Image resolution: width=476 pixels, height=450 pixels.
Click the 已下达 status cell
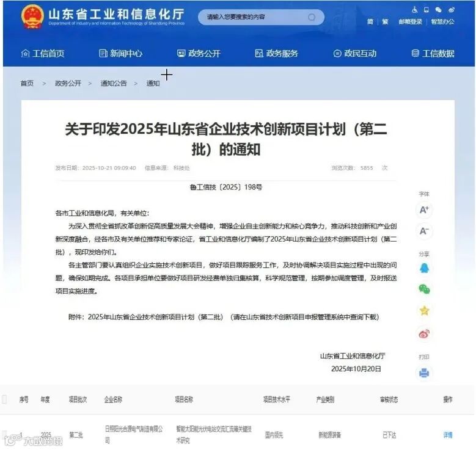tap(389, 435)
